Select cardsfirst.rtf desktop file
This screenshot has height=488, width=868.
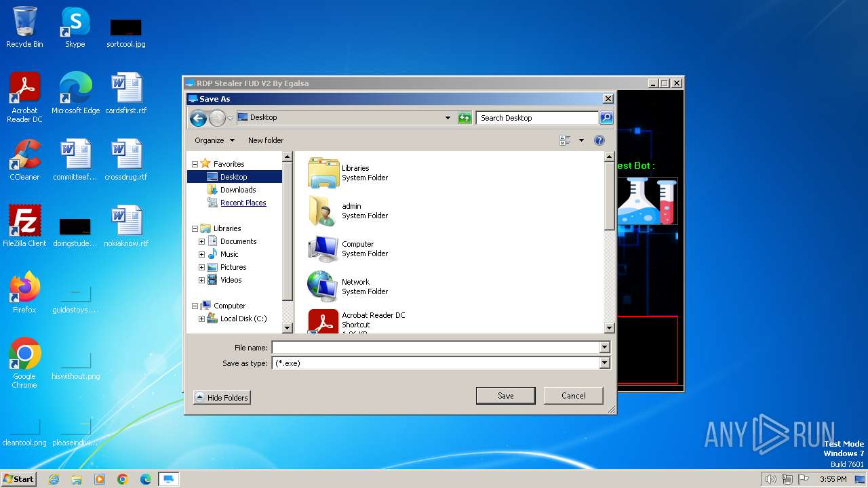[126, 94]
